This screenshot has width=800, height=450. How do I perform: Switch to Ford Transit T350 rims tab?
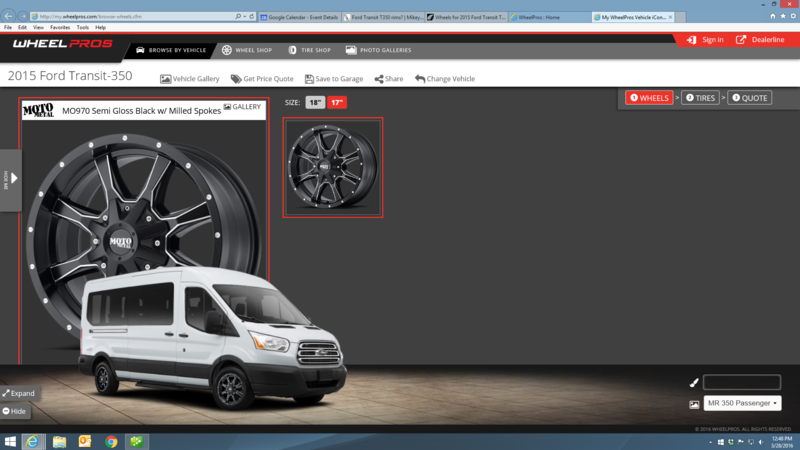coord(383,17)
